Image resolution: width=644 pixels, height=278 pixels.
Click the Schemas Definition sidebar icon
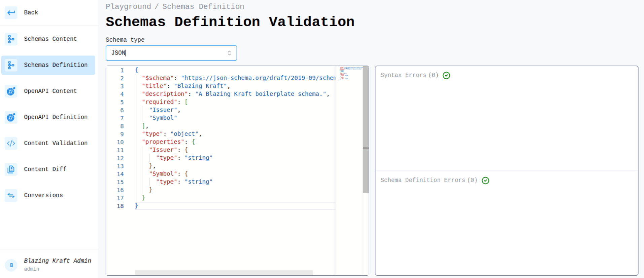point(11,65)
